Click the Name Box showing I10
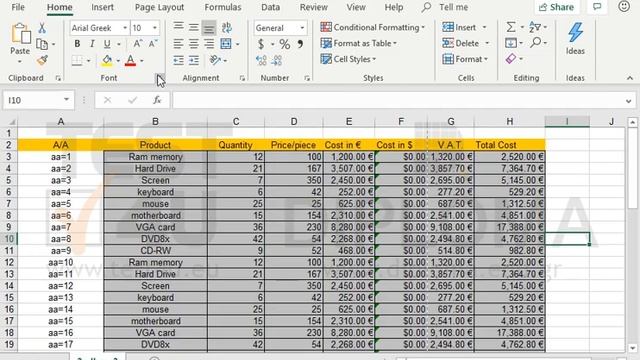This screenshot has height=360, width=640. (x=38, y=100)
